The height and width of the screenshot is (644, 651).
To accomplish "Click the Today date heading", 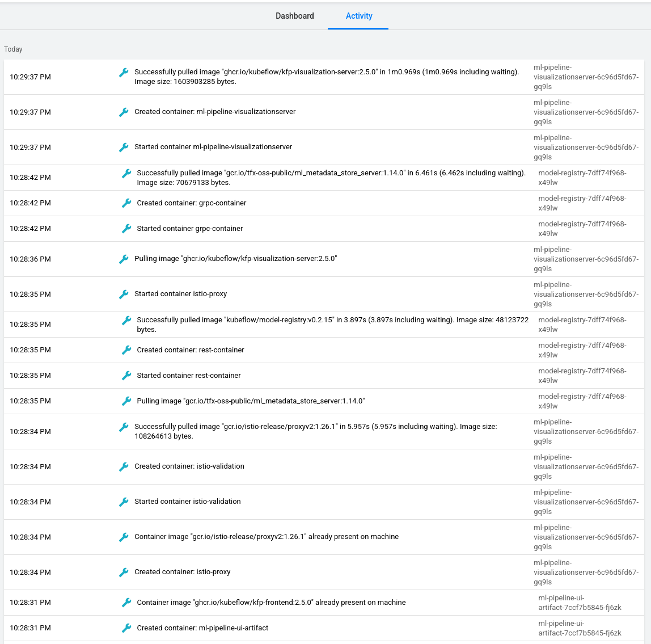I will (x=13, y=49).
